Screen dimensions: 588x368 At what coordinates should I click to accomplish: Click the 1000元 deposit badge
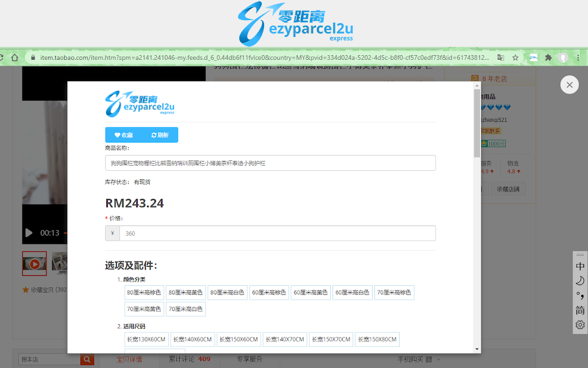tap(493, 143)
